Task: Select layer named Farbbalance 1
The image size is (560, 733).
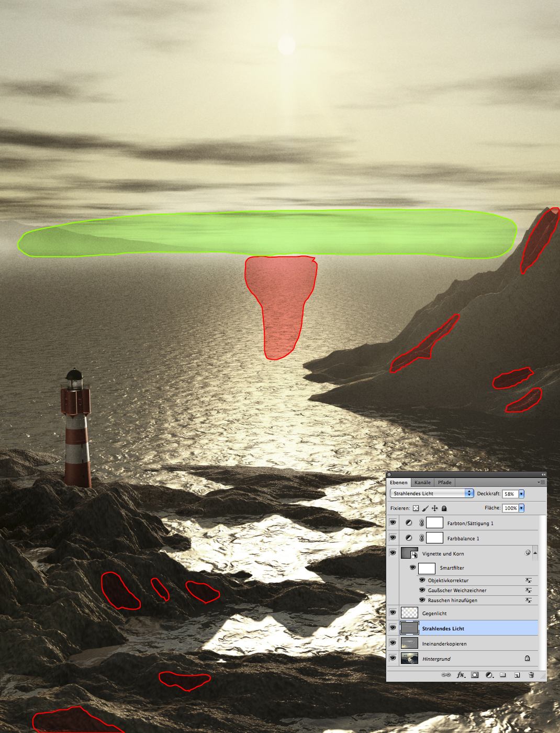Action: point(463,538)
